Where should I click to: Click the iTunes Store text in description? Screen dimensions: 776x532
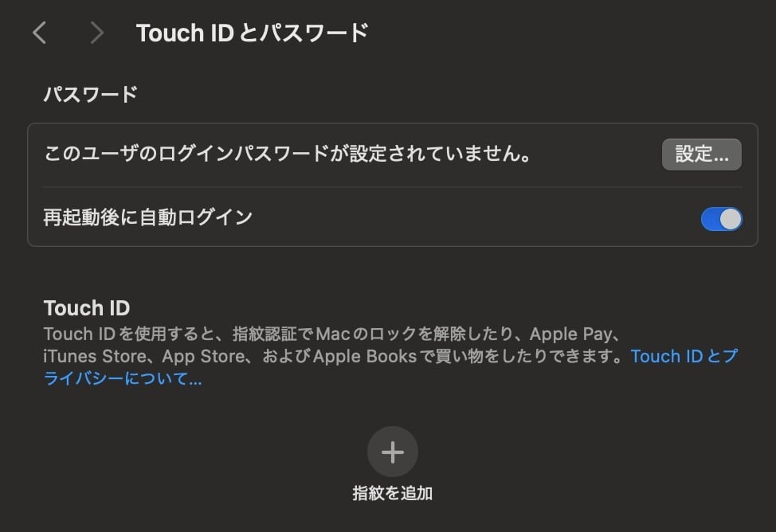pyautogui.click(x=95, y=356)
